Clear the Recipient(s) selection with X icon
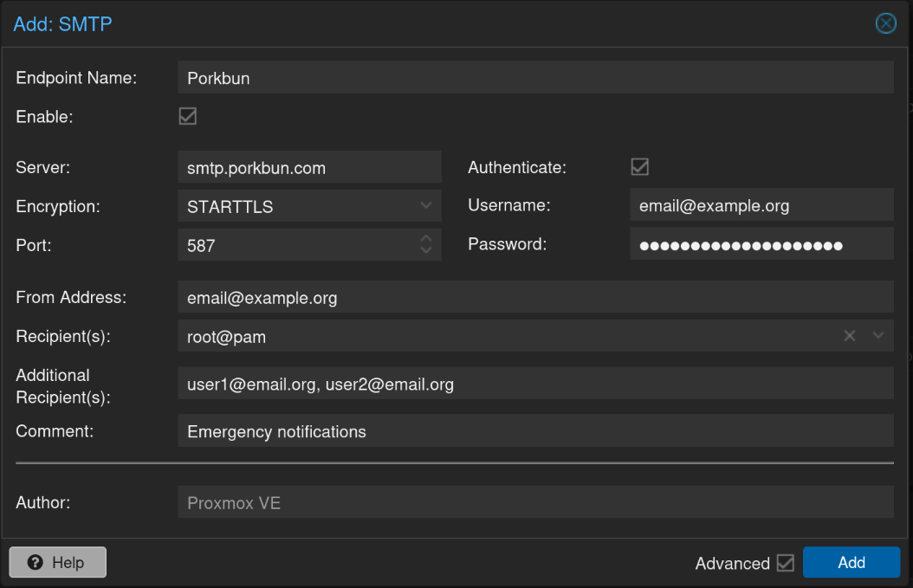Image resolution: width=913 pixels, height=588 pixels. (x=850, y=335)
